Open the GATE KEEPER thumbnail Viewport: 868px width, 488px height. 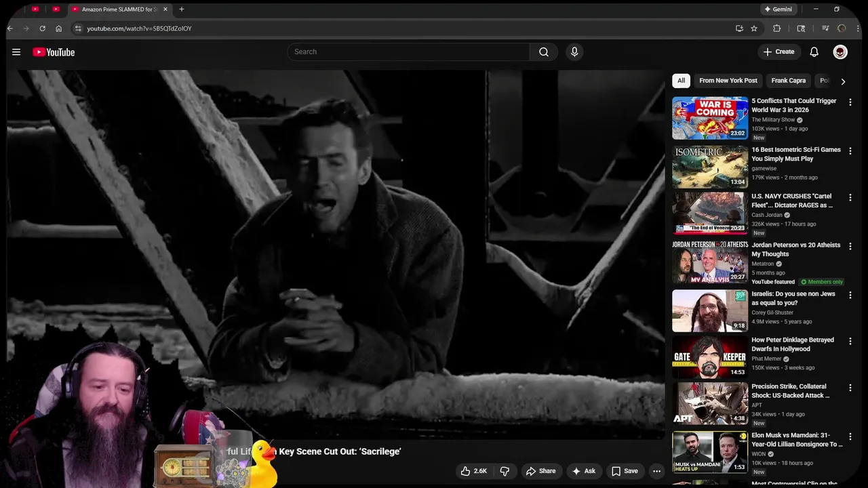point(710,357)
